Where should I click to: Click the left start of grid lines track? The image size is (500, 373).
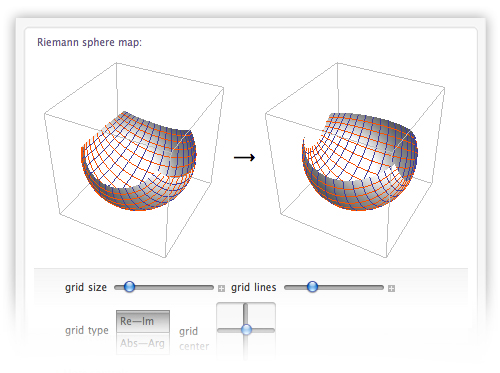click(x=288, y=287)
